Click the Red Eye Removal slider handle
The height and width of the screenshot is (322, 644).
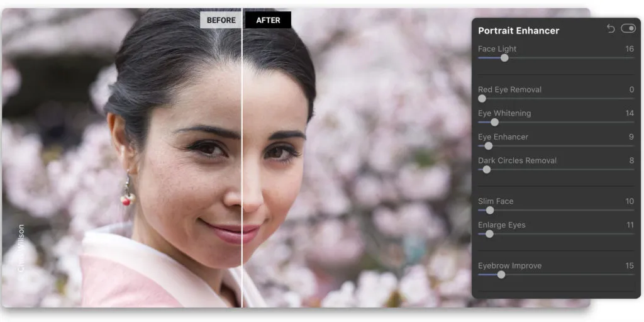click(x=482, y=98)
